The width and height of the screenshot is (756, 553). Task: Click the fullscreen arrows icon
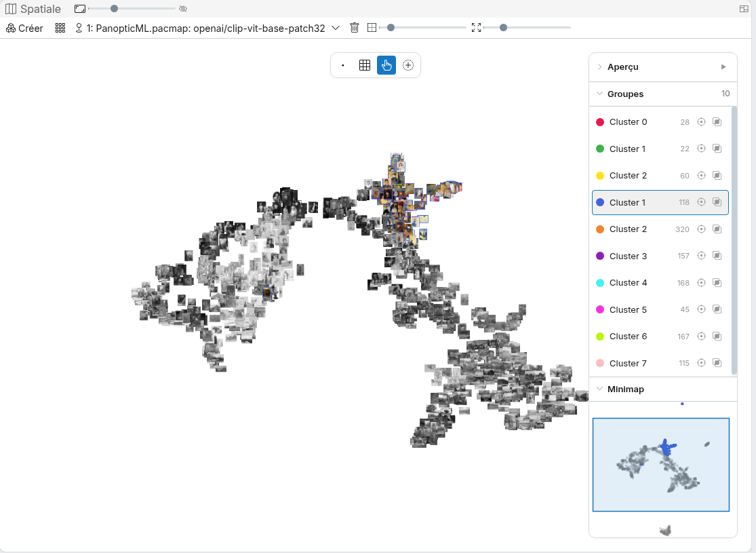pyautogui.click(x=477, y=28)
